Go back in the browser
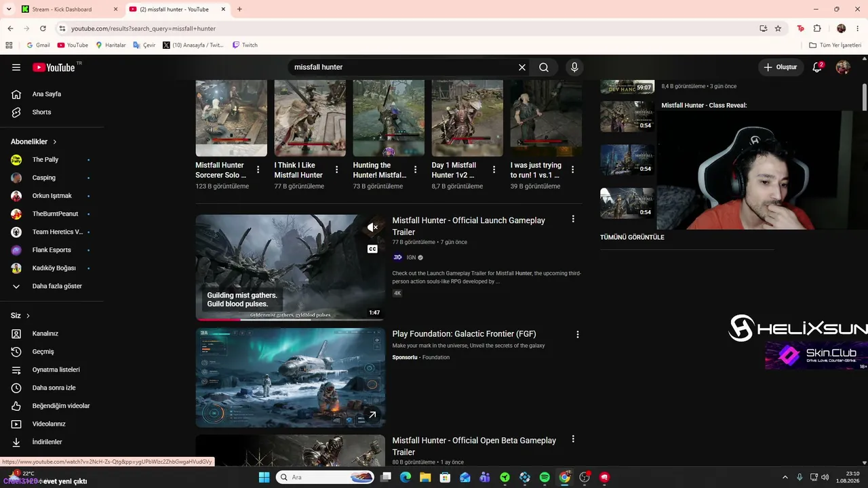Image resolution: width=868 pixels, height=488 pixels. tap(10, 28)
